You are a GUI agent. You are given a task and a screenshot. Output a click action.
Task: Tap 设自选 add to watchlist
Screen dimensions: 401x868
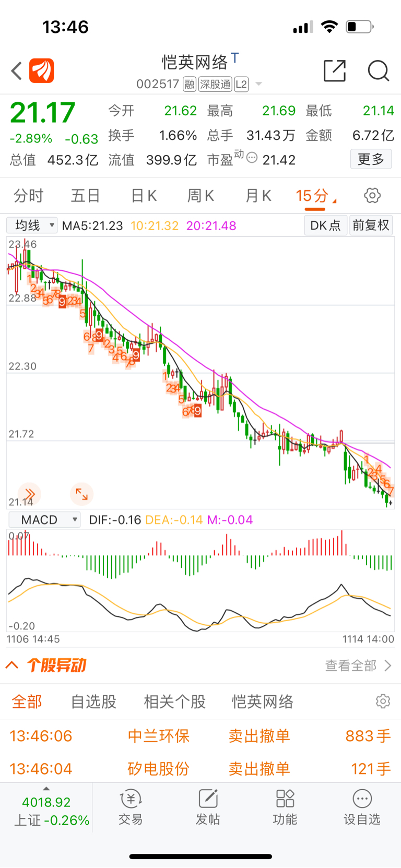point(362,807)
